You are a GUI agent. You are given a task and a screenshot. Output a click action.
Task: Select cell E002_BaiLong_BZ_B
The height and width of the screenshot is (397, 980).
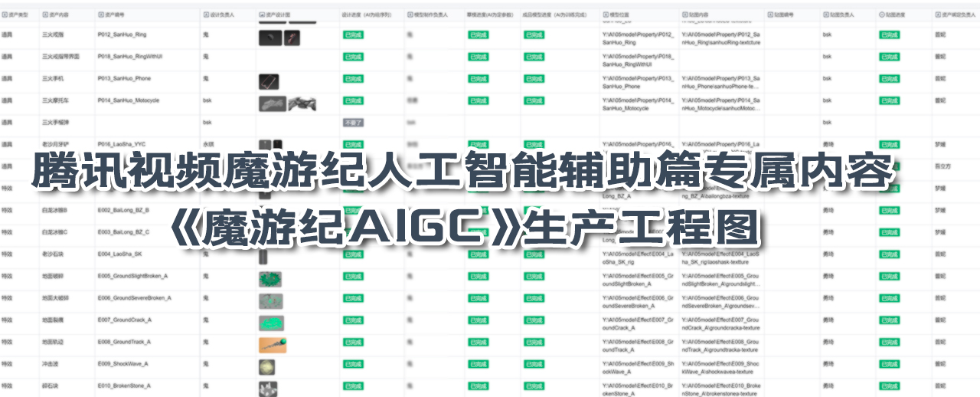click(x=123, y=210)
